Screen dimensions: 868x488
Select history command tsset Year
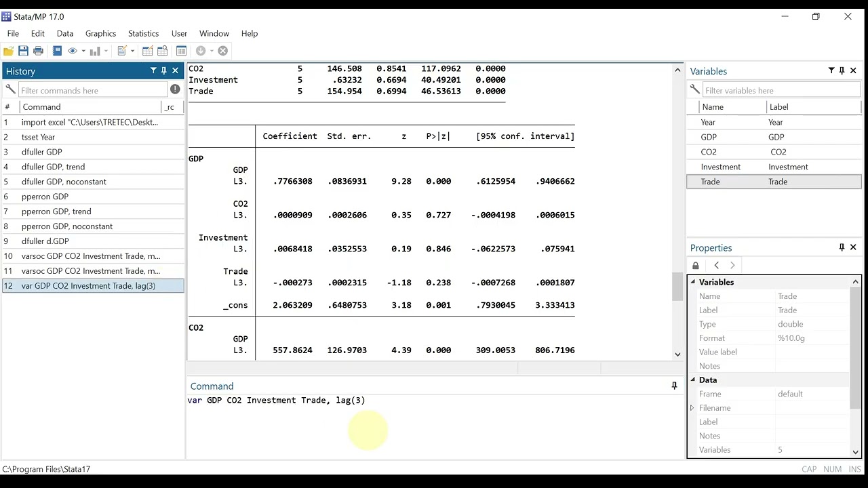click(93, 137)
